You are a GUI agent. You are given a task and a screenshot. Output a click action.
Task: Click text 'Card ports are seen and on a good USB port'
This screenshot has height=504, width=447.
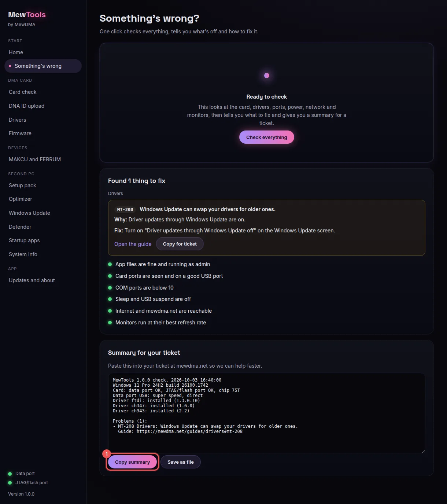coord(169,276)
